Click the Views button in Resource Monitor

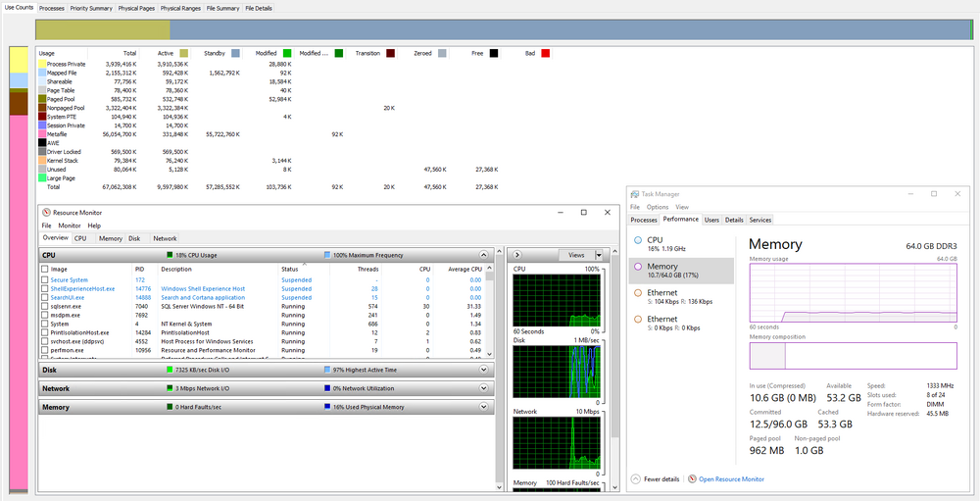pyautogui.click(x=576, y=255)
